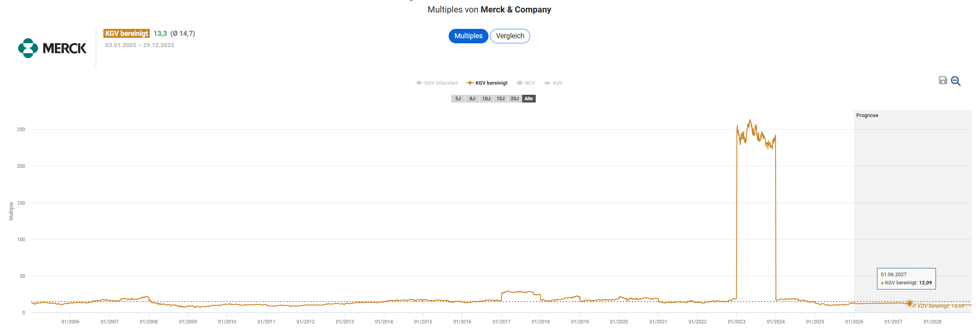The image size is (980, 330).
Task: Click the zoom-out magnifier icon
Action: (x=955, y=81)
